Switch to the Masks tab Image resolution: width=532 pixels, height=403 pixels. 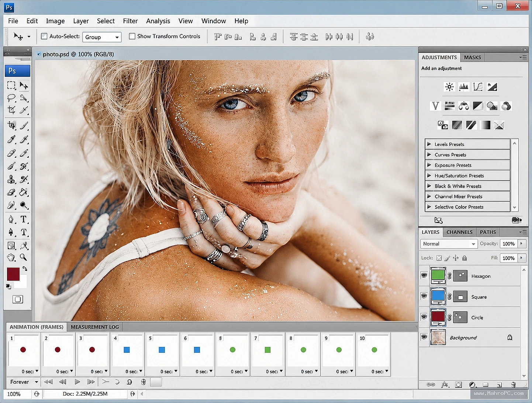coord(472,57)
